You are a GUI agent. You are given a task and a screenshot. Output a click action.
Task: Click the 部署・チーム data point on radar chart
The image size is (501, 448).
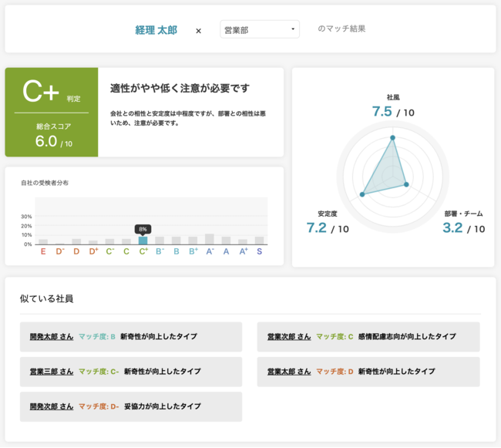tap(406, 184)
